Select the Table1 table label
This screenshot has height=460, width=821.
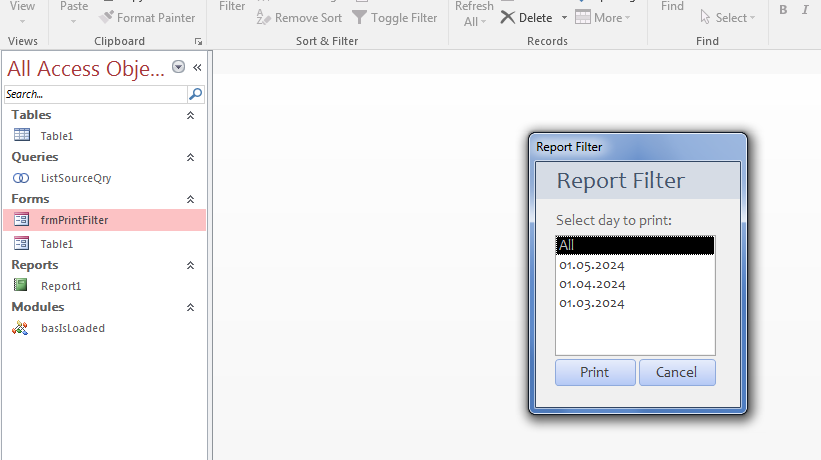[x=57, y=136]
